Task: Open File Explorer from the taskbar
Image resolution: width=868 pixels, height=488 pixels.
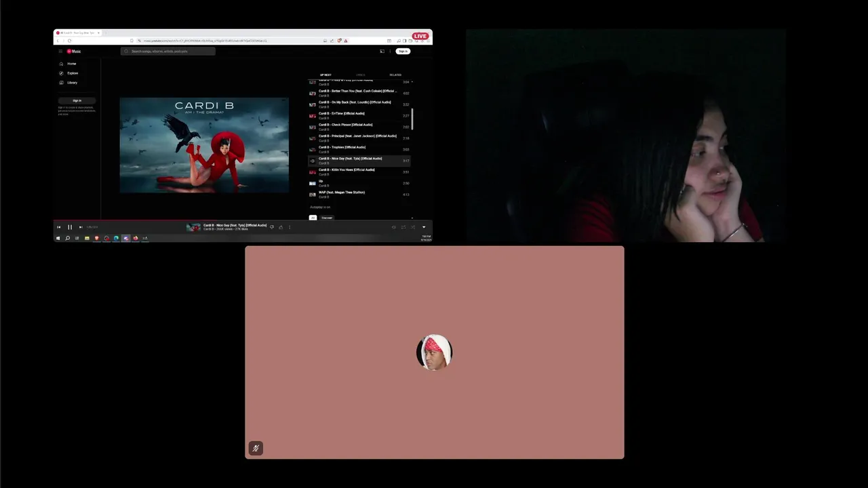Action: pyautogui.click(x=87, y=238)
